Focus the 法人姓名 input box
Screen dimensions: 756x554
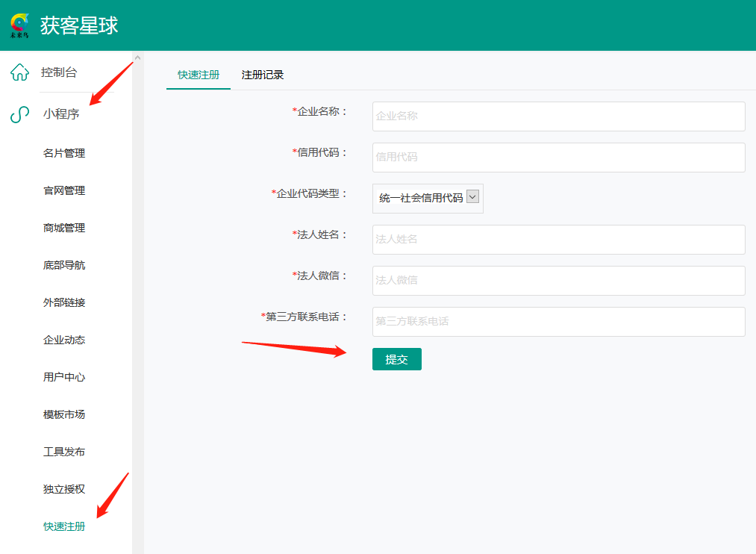tap(558, 240)
